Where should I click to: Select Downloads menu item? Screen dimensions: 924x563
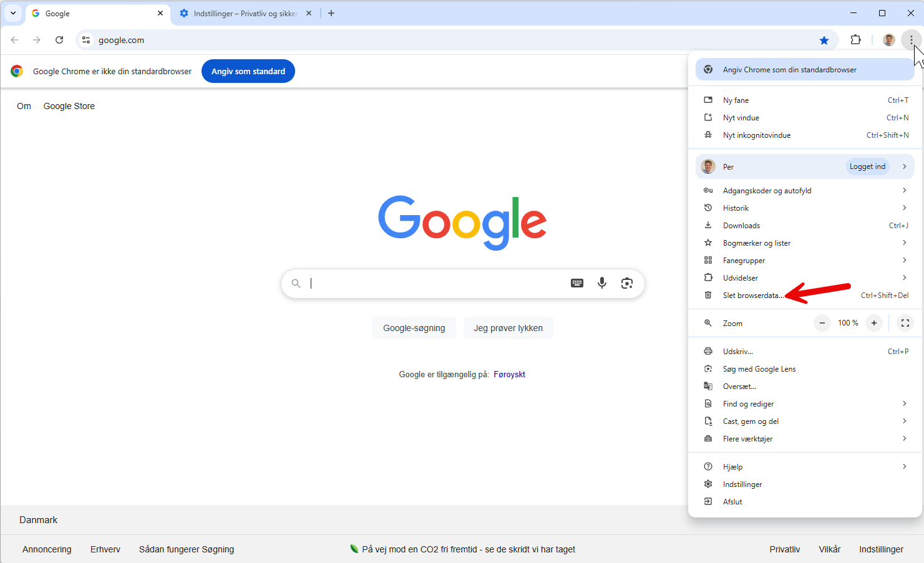805,226
